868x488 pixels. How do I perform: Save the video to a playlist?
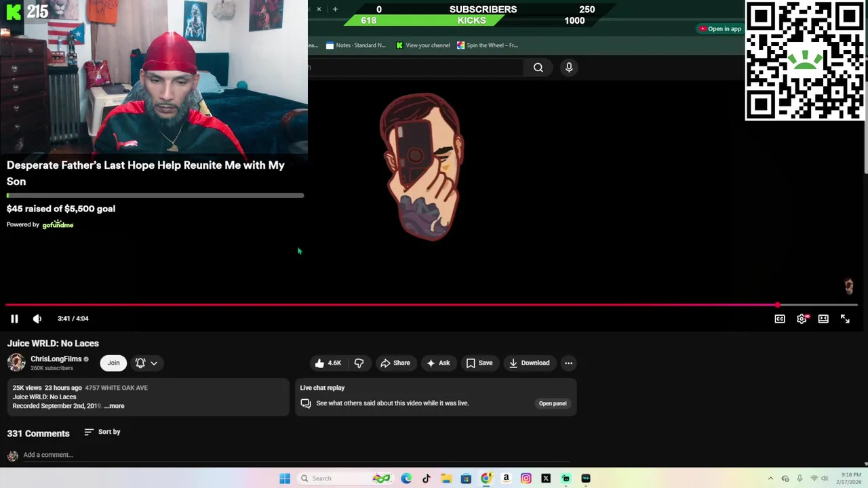click(479, 363)
